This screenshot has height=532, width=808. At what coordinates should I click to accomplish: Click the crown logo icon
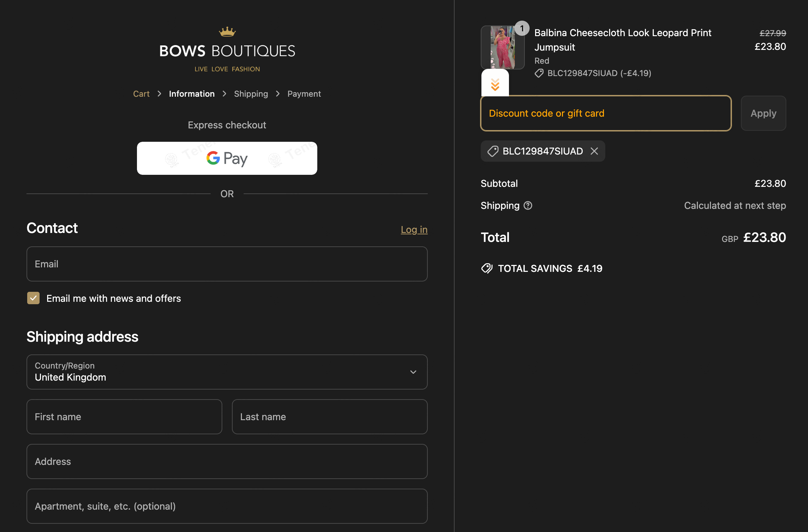coord(227,32)
